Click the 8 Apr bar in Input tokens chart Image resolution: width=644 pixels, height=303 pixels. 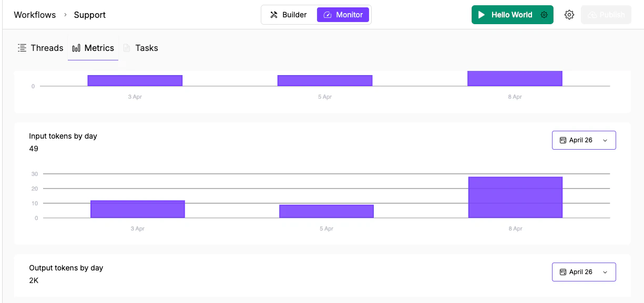click(515, 197)
